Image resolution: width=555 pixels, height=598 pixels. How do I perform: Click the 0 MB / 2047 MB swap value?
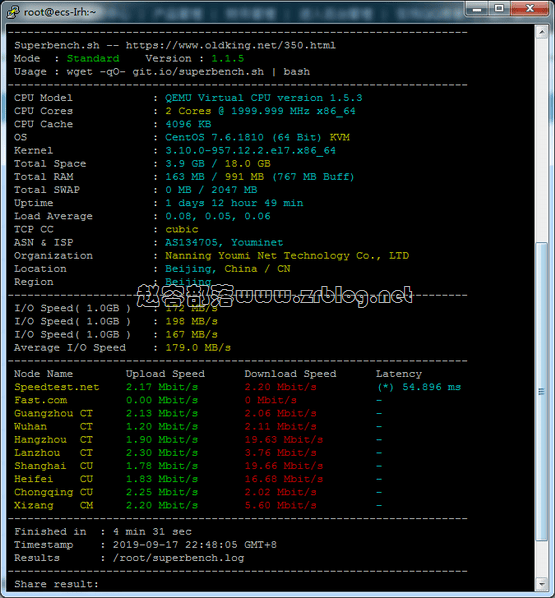point(211,190)
